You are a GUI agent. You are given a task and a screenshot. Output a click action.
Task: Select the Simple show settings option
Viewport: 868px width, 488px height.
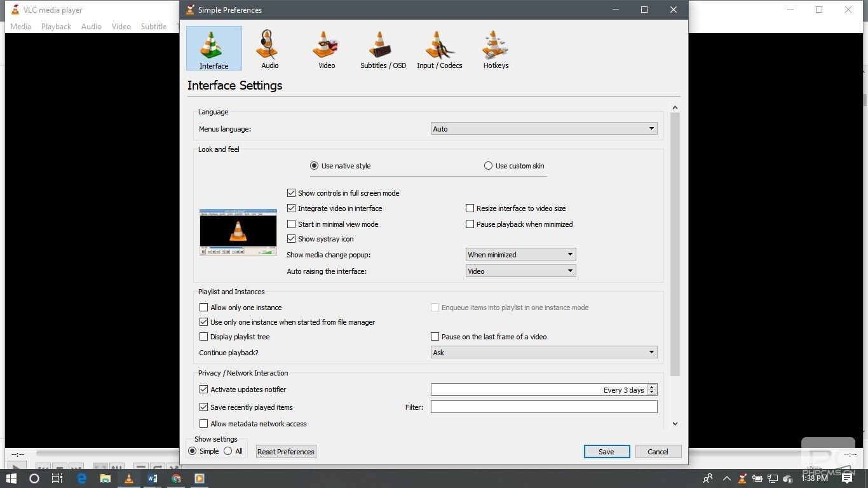[193, 451]
